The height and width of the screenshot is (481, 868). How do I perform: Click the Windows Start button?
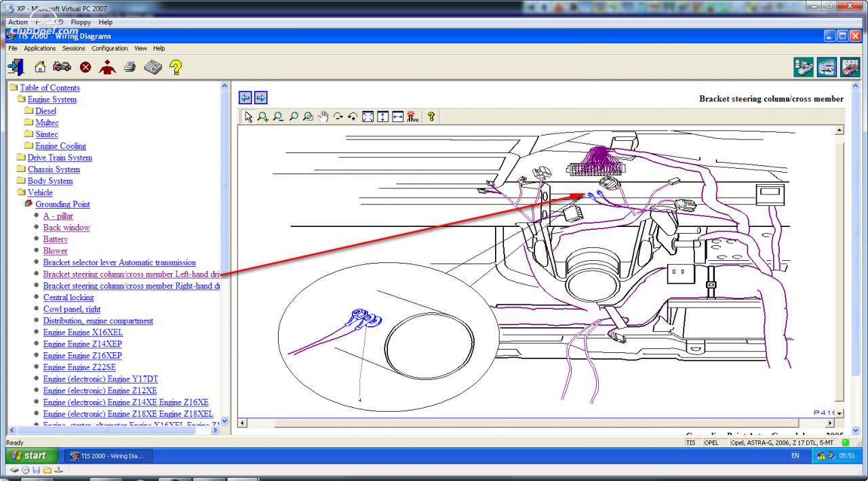[33, 456]
